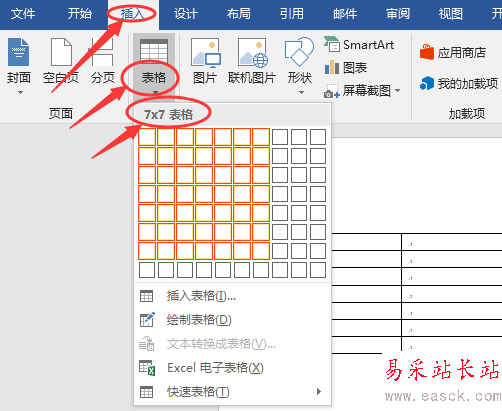Click the bottom-right cell of table grid
502x411 pixels.
[318, 270]
